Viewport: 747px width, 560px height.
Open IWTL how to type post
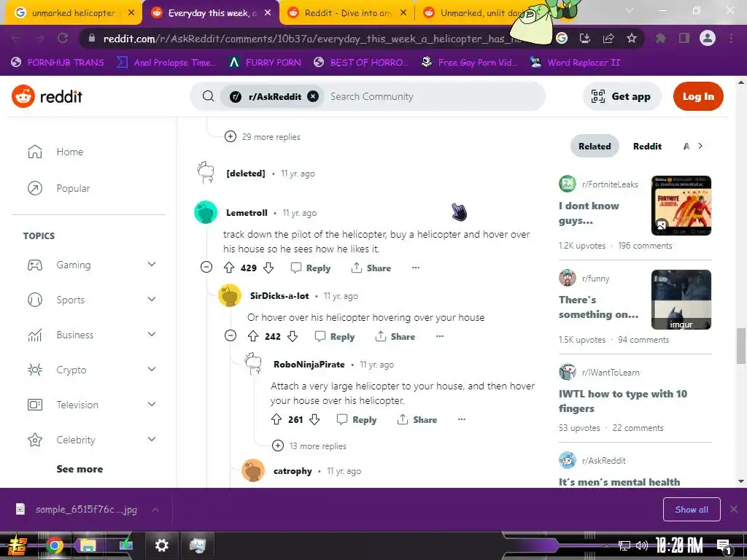click(623, 401)
